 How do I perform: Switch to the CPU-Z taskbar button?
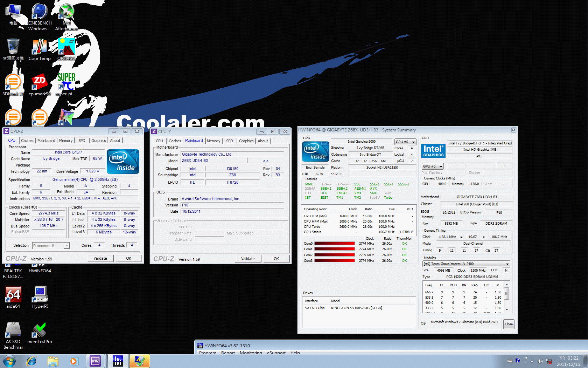pos(95,361)
